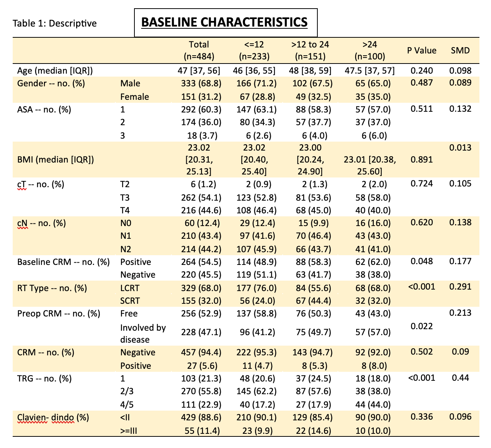
Task: Click the 'Total (n=484)' column header
Action: coord(199,50)
